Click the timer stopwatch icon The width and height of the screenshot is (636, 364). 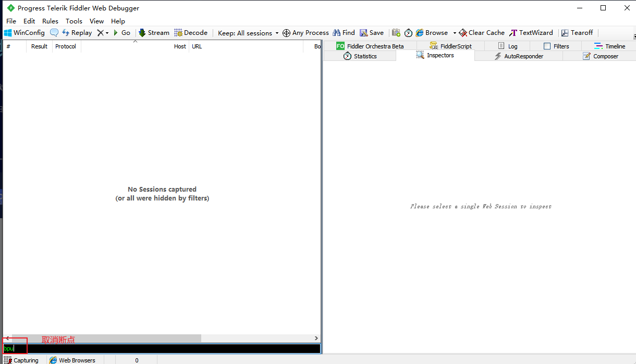(x=408, y=33)
